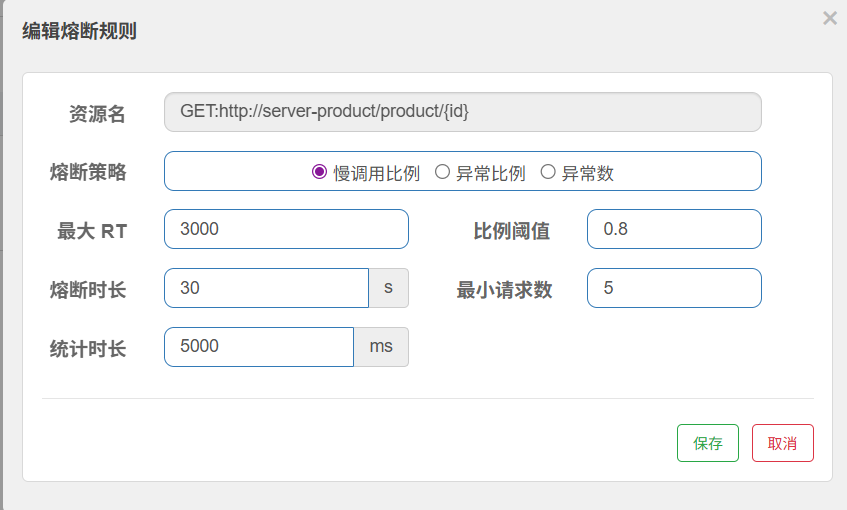This screenshot has width=847, height=510.
Task: Click the 比例阈值 label
Action: [x=511, y=231]
